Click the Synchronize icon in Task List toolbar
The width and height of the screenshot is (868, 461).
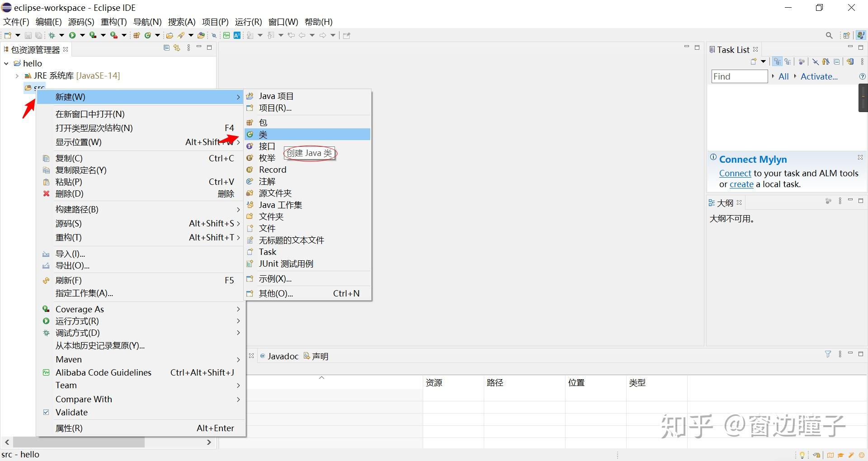coord(850,61)
